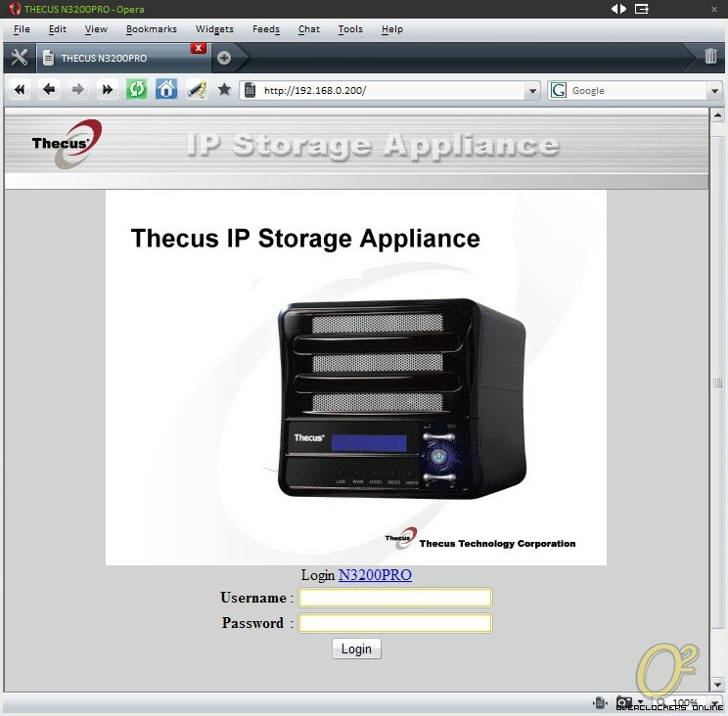Click the Thecus IP Storage Appliance heading

point(305,239)
